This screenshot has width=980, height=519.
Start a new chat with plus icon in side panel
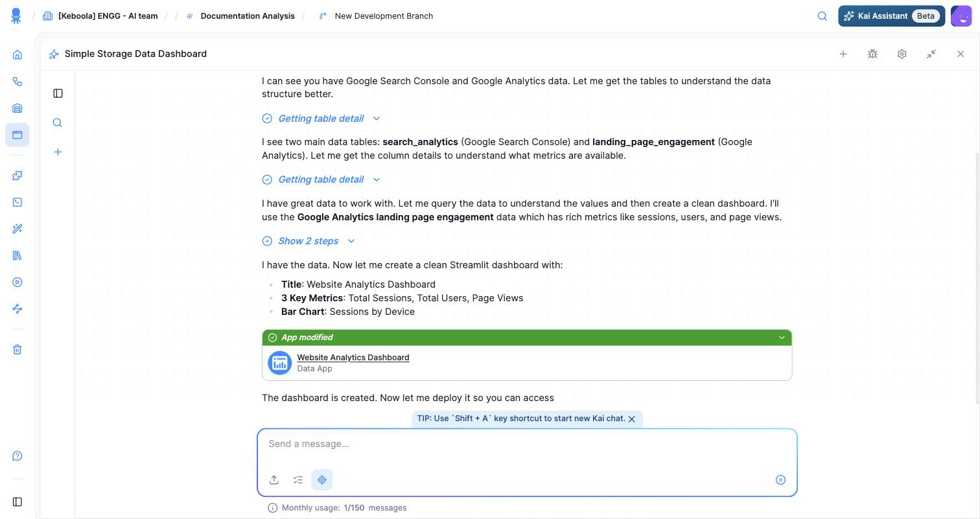(x=58, y=152)
